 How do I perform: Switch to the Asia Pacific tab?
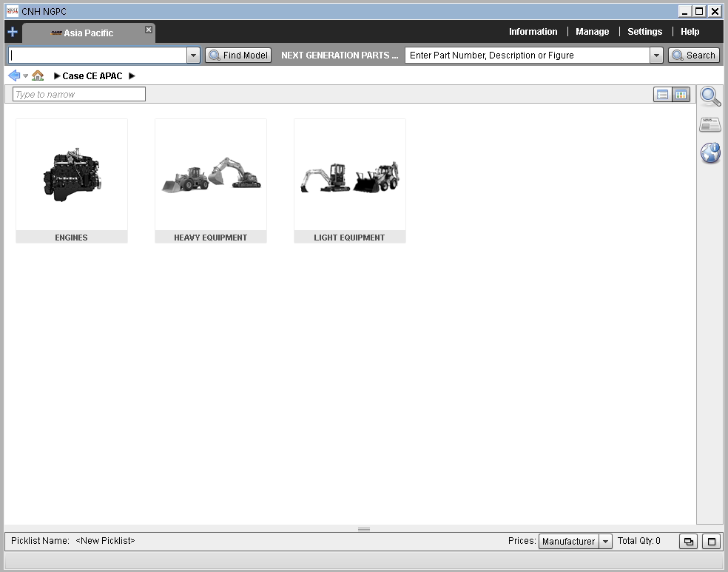(88, 33)
